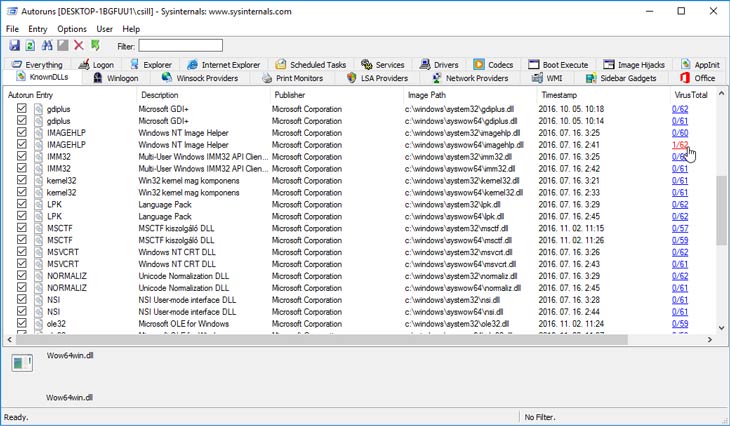Image resolution: width=730 pixels, height=426 pixels.
Task: Open the Entry menu
Action: 38,29
